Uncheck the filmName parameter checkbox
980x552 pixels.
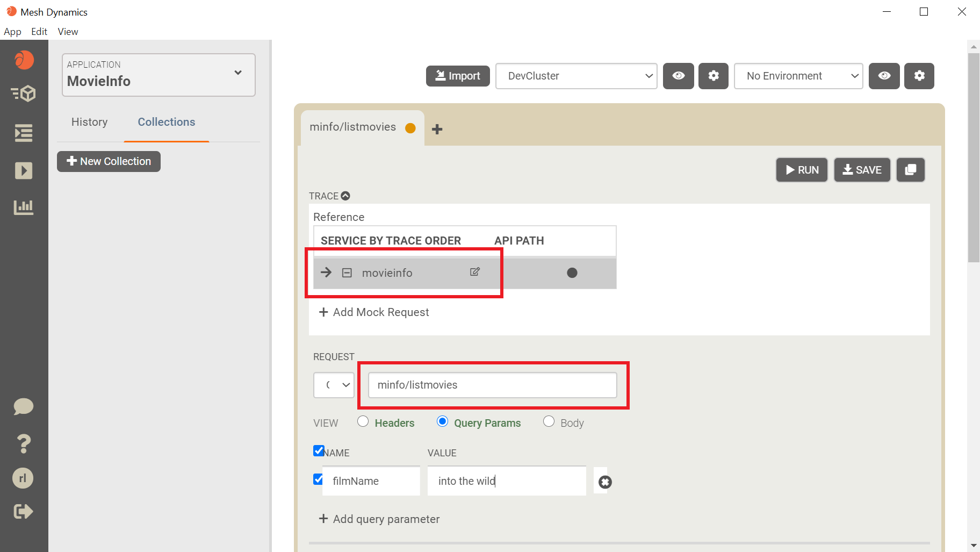[x=318, y=479]
